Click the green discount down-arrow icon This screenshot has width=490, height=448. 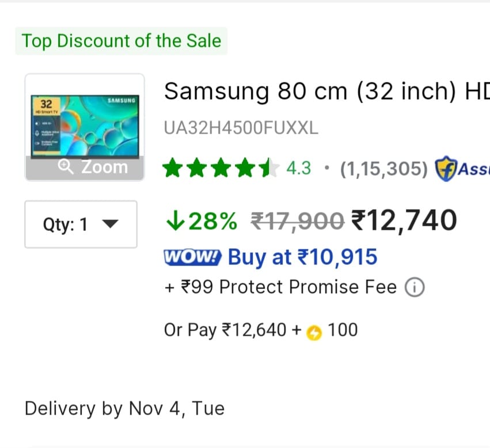[174, 221]
